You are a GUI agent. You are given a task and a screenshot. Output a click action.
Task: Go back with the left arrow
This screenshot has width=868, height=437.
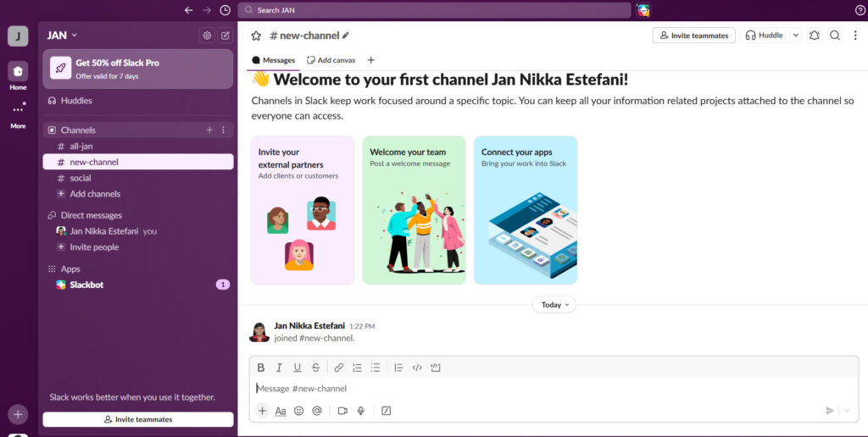(x=189, y=10)
